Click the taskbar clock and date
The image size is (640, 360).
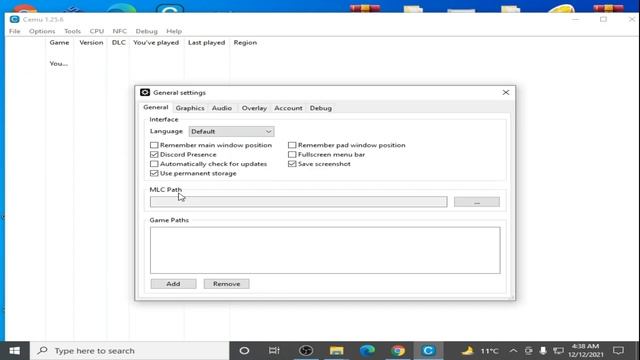point(585,351)
